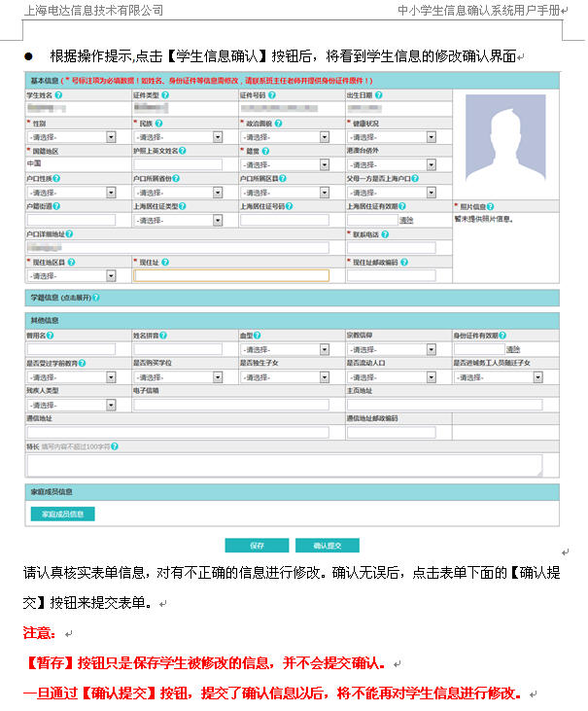Open the 家庭成员信息 button

[x=63, y=514]
